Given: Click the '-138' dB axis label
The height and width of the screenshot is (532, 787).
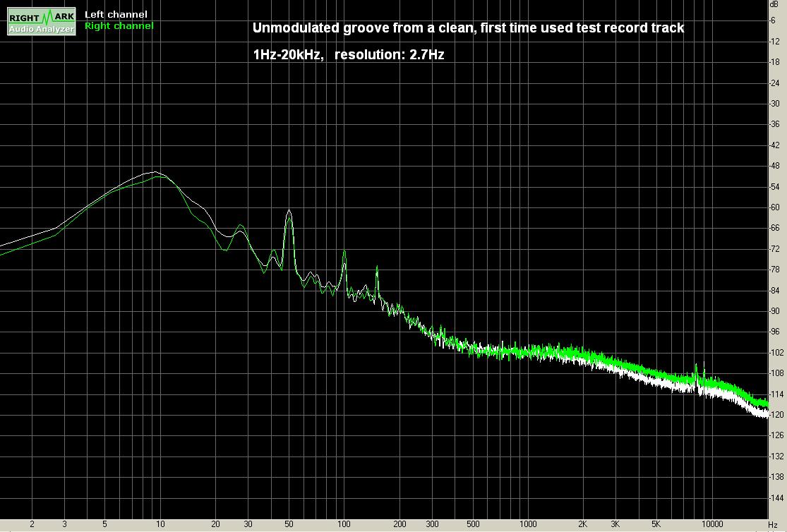Looking at the screenshot, I should pyautogui.click(x=776, y=477).
